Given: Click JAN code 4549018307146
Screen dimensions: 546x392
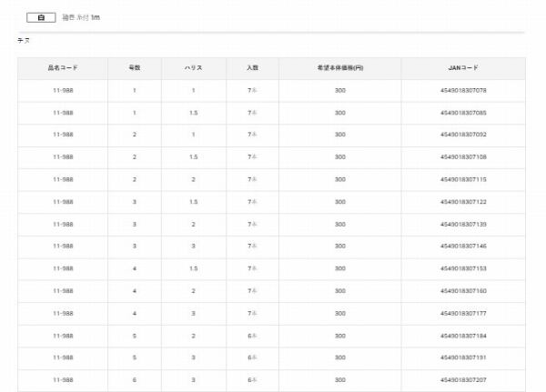Looking at the screenshot, I should click(x=463, y=246).
